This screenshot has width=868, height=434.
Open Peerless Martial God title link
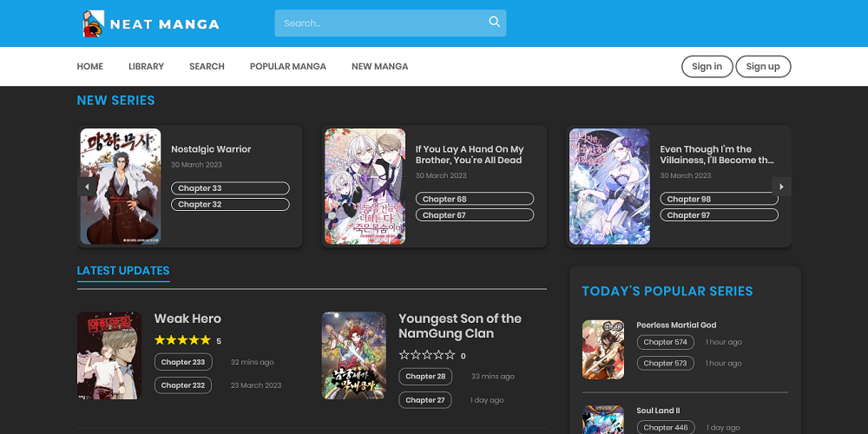tap(676, 325)
